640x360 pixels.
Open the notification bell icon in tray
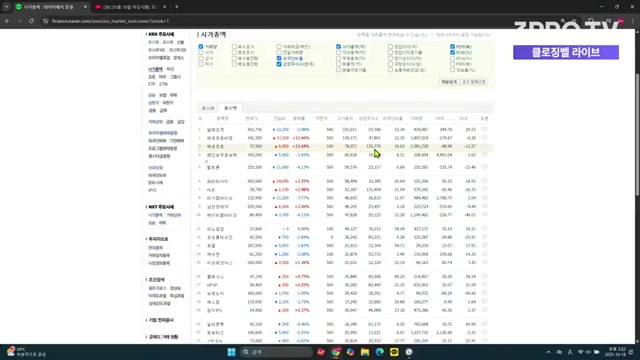(x=632, y=352)
